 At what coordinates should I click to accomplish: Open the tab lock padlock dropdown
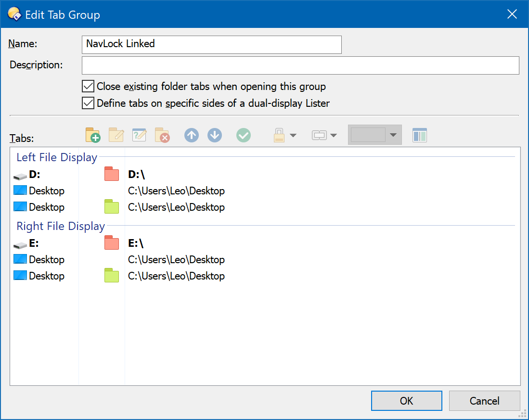point(285,135)
